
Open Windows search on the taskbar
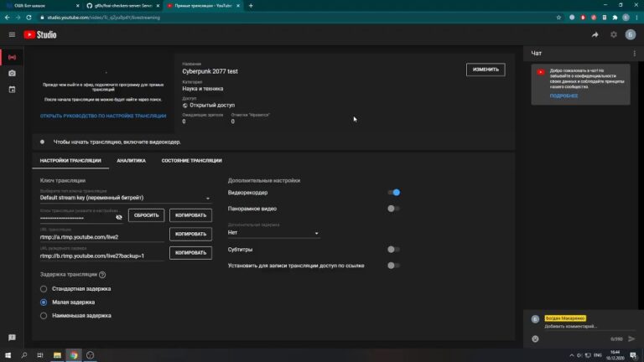point(23,355)
